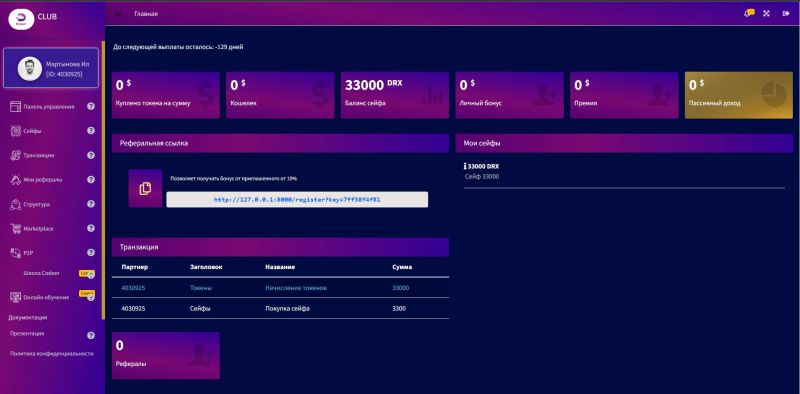This screenshot has width=800, height=394.
Task: Show the help tooltip for Презентация
Action: click(x=91, y=335)
